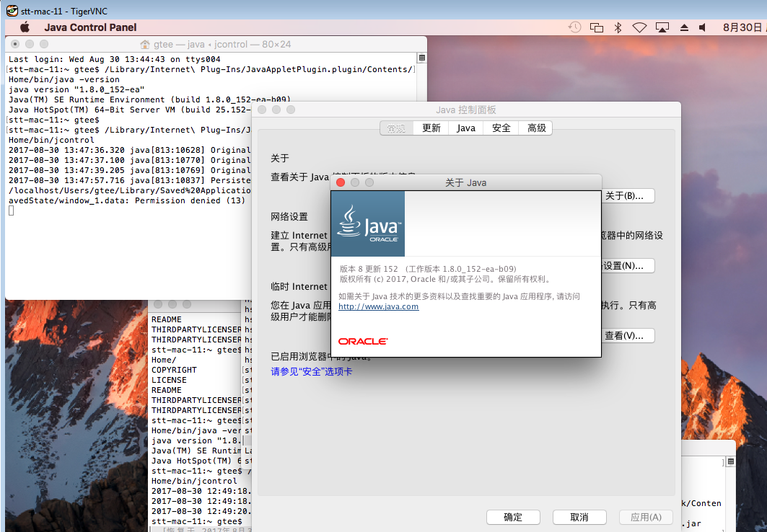Click the Java logo in About dialog
The image size is (767, 532).
pyautogui.click(x=368, y=223)
